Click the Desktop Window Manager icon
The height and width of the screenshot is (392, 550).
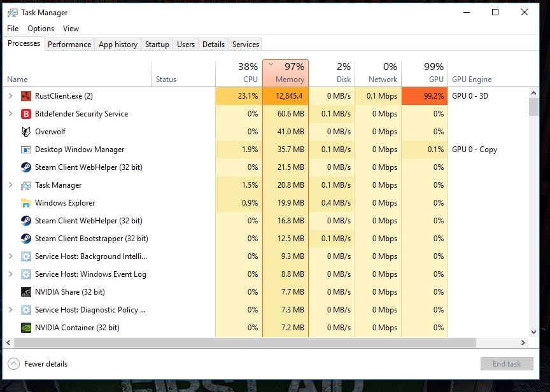(26, 150)
